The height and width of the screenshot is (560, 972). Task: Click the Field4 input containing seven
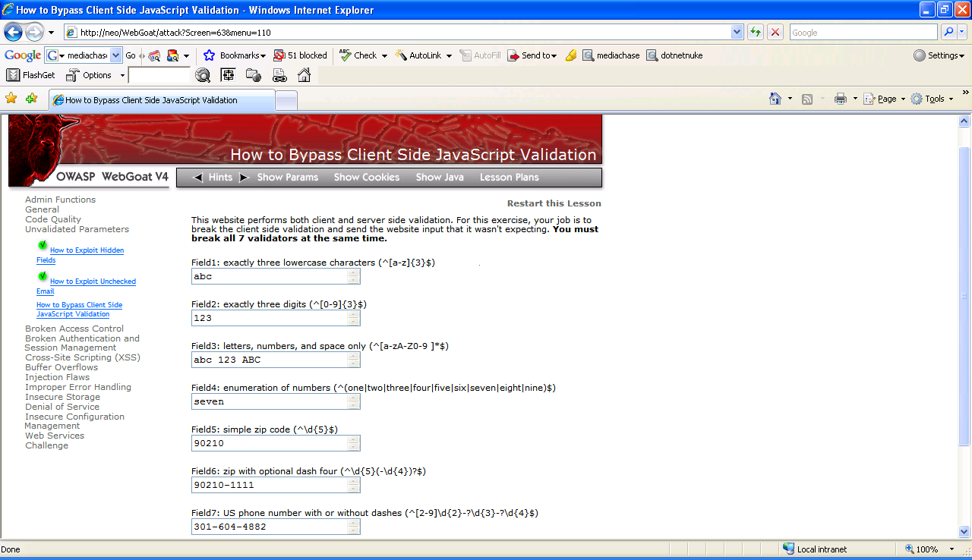pos(270,401)
